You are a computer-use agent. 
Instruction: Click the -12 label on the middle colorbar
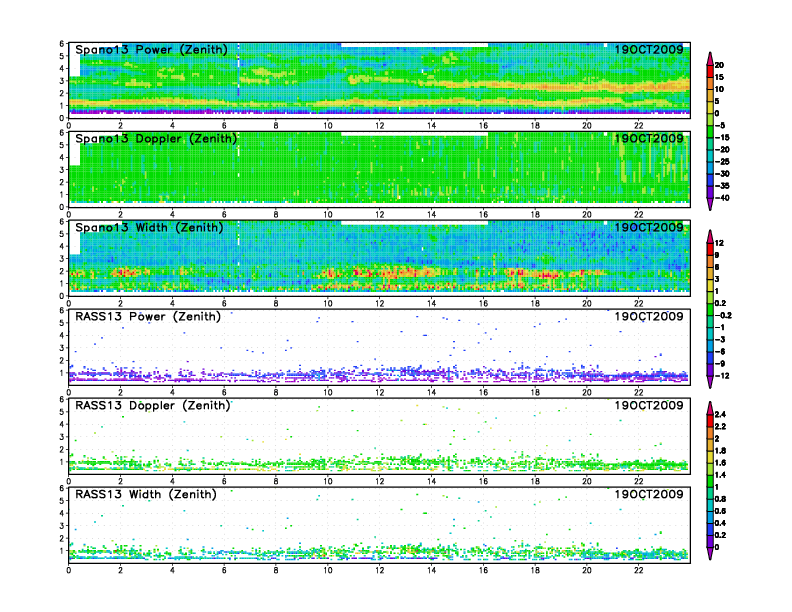(x=722, y=376)
